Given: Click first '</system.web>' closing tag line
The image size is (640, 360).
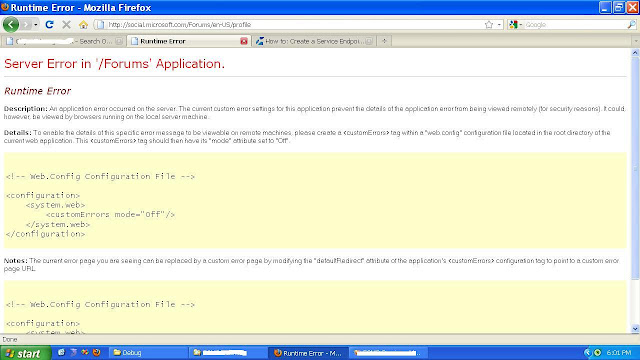Looking at the screenshot, I should pos(58,224).
